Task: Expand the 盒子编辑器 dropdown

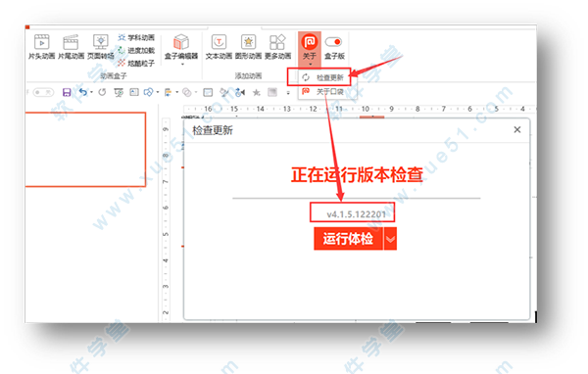Action: pos(181,64)
